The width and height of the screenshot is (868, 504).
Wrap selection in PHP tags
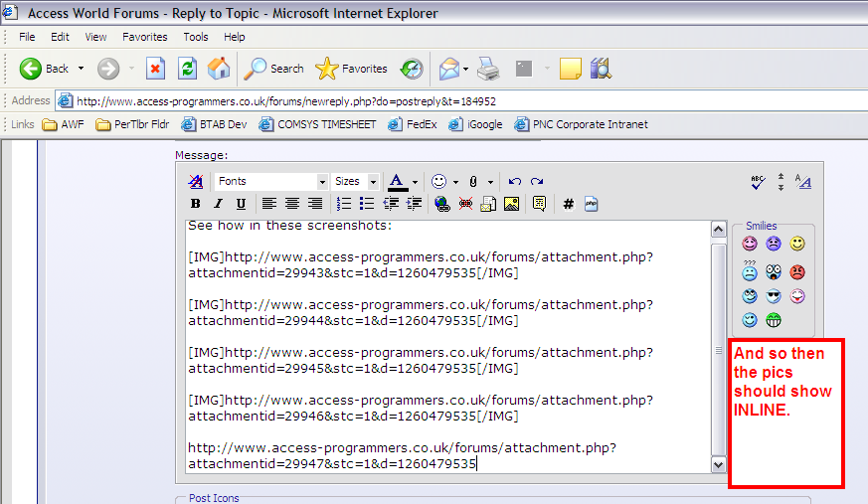coord(592,204)
